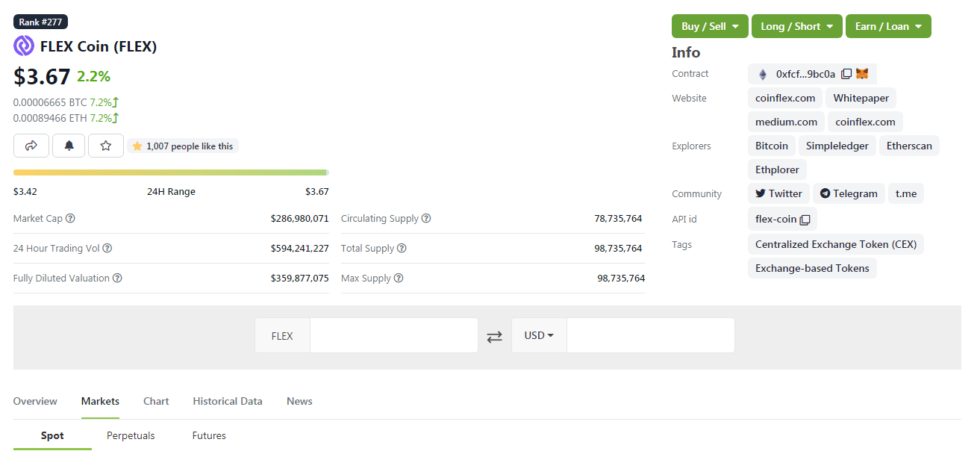Copy the contract address via copy icon
The width and height of the screenshot is (980, 454).
pyautogui.click(x=846, y=74)
